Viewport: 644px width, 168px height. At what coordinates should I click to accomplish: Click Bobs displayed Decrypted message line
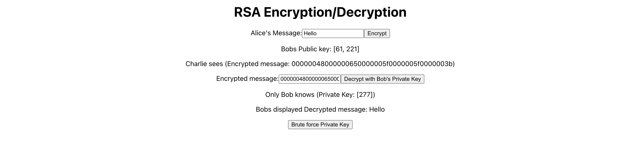pyautogui.click(x=320, y=109)
